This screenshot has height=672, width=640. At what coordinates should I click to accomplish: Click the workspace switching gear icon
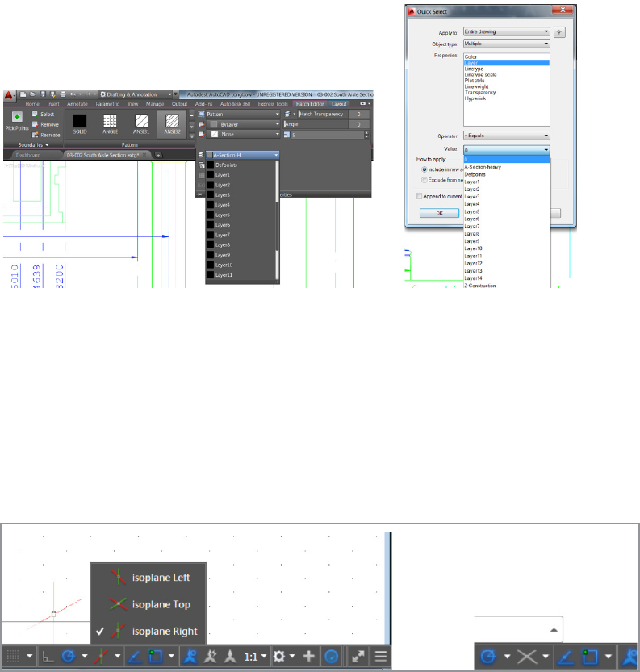[279, 656]
